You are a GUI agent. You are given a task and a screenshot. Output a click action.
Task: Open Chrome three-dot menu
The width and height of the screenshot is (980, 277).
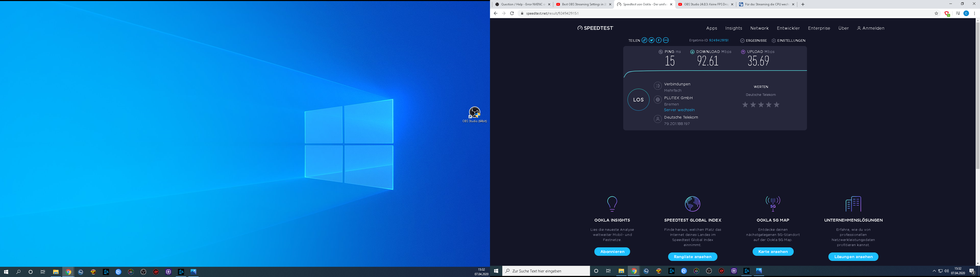click(x=974, y=13)
